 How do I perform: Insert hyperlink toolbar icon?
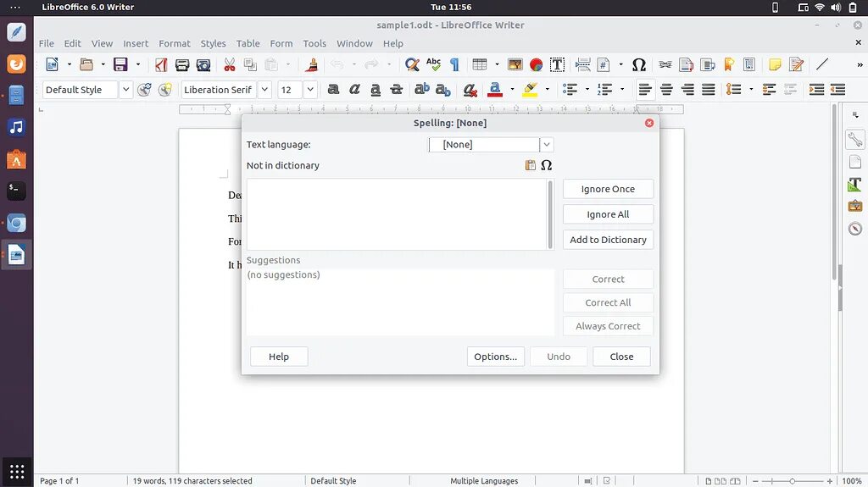tap(665, 64)
